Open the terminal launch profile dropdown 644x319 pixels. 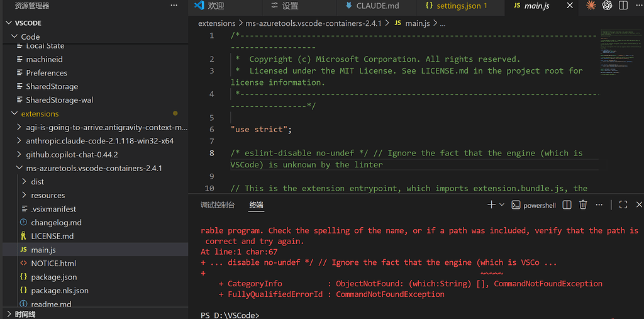(x=501, y=204)
